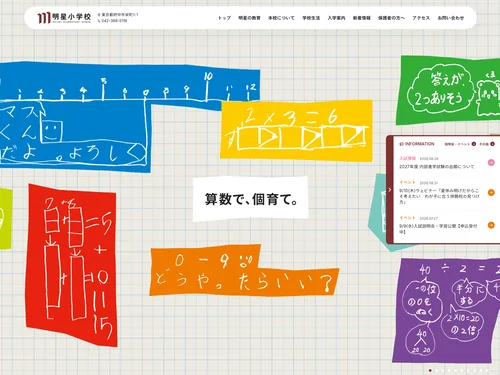The width and height of the screenshot is (500, 375).
Task: Open the 入学案内 menu item
Action: 336,18
